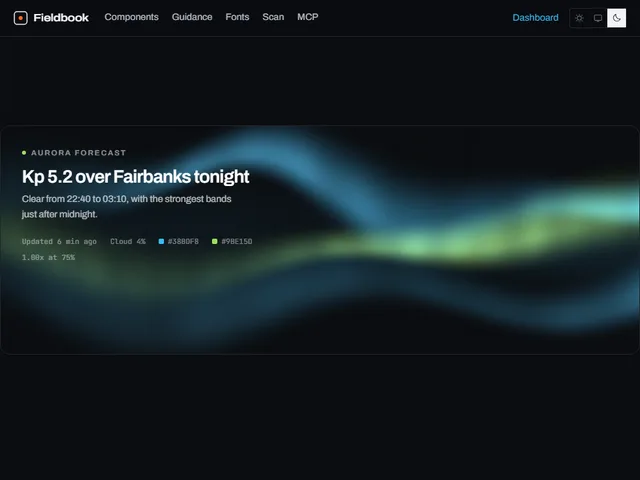
Task: Click the Updated 6 min ago label
Action: coord(59,242)
